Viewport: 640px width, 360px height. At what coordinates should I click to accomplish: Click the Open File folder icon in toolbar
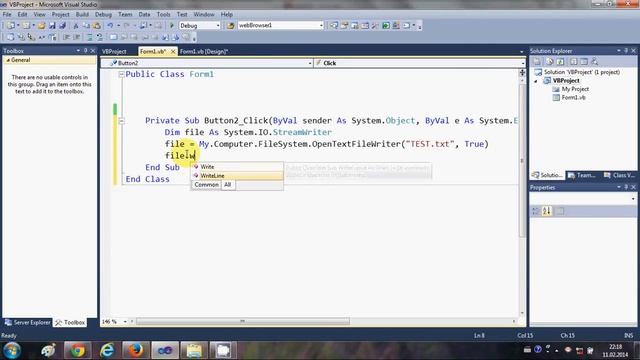point(41,25)
